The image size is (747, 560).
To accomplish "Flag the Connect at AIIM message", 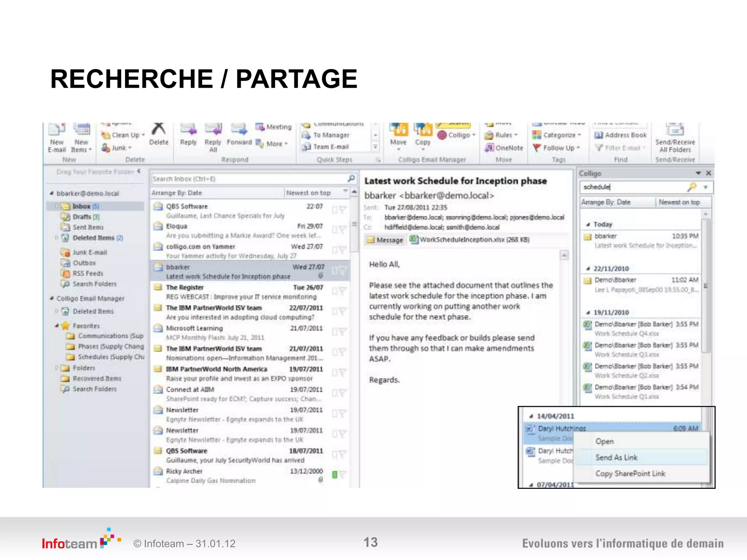I will click(342, 393).
